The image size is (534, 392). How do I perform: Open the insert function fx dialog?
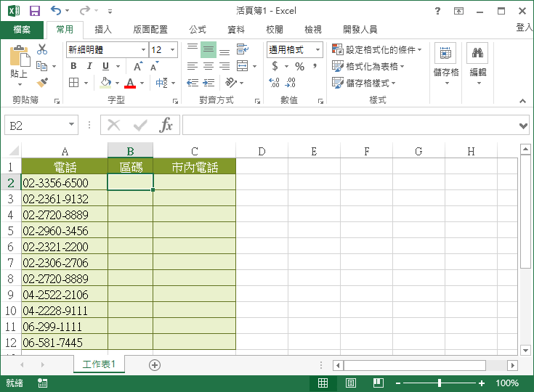point(166,125)
